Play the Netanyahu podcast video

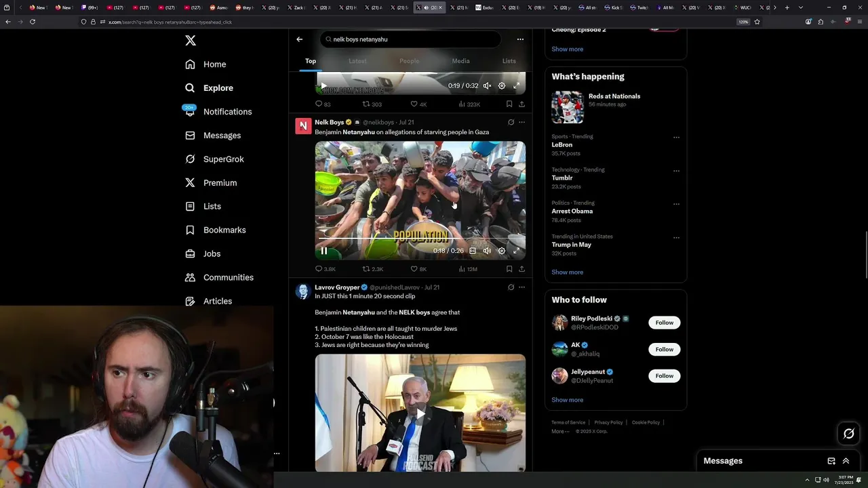(420, 413)
